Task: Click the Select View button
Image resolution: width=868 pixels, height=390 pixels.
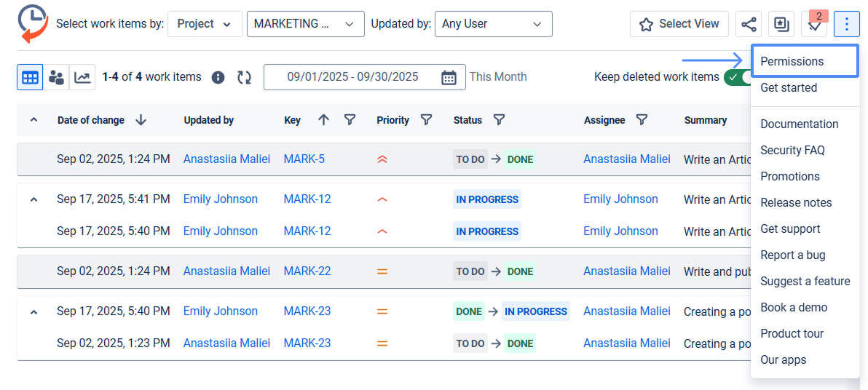Action: [679, 24]
